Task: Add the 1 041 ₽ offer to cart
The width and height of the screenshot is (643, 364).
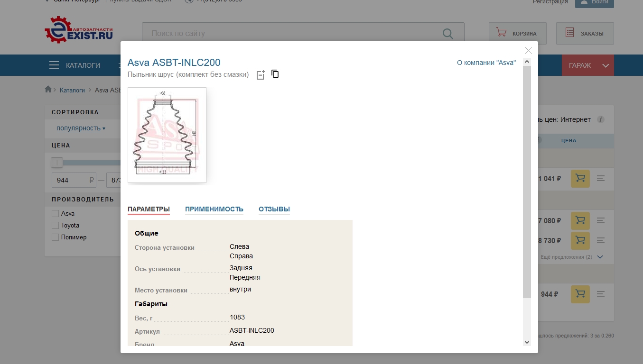Action: [580, 179]
